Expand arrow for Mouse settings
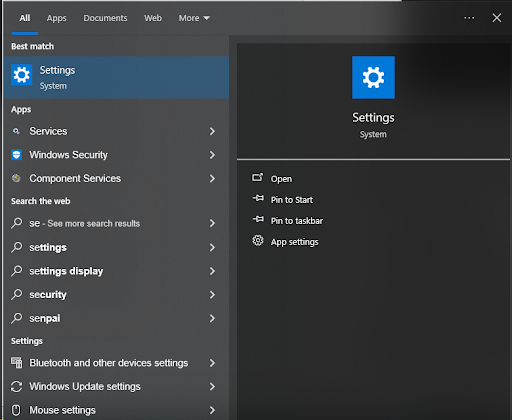The height and width of the screenshot is (420, 512). 212,410
